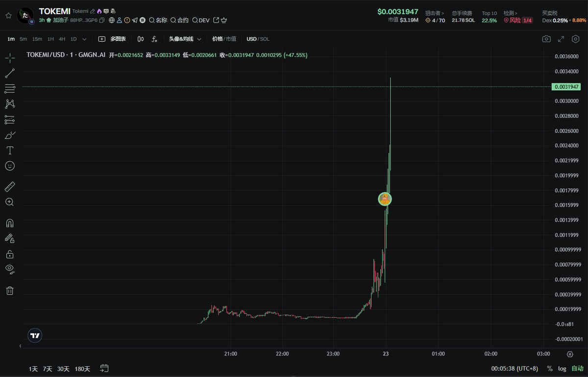Enter fullscreen chart mode
This screenshot has width=588, height=377.
562,39
